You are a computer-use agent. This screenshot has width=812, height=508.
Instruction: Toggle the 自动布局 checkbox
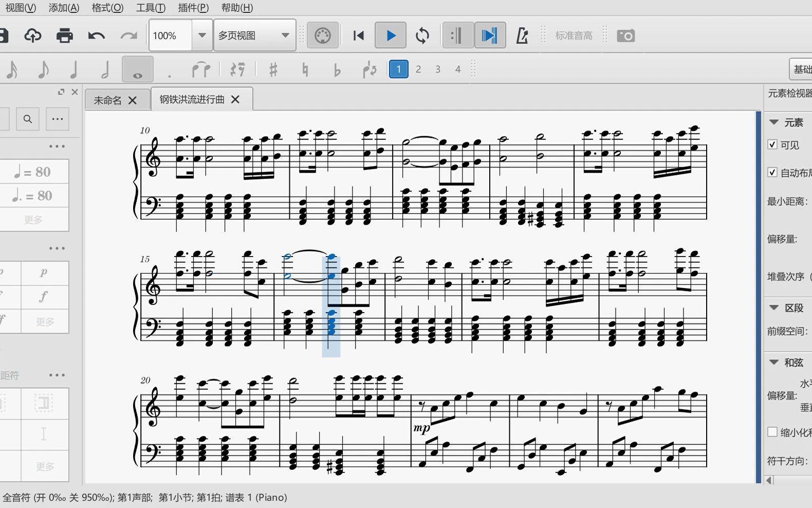click(x=772, y=172)
